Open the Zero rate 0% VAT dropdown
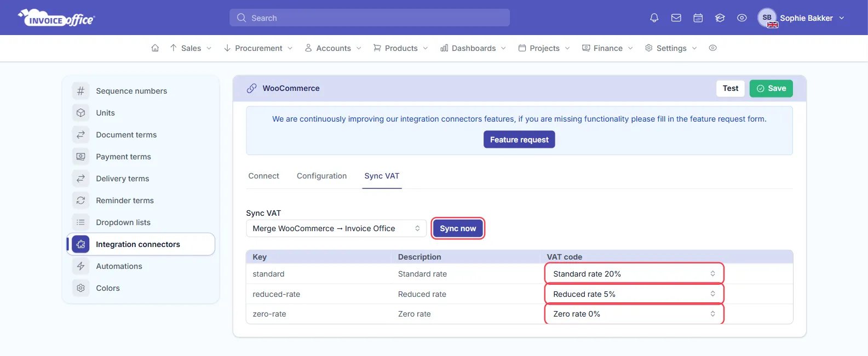 pos(634,314)
